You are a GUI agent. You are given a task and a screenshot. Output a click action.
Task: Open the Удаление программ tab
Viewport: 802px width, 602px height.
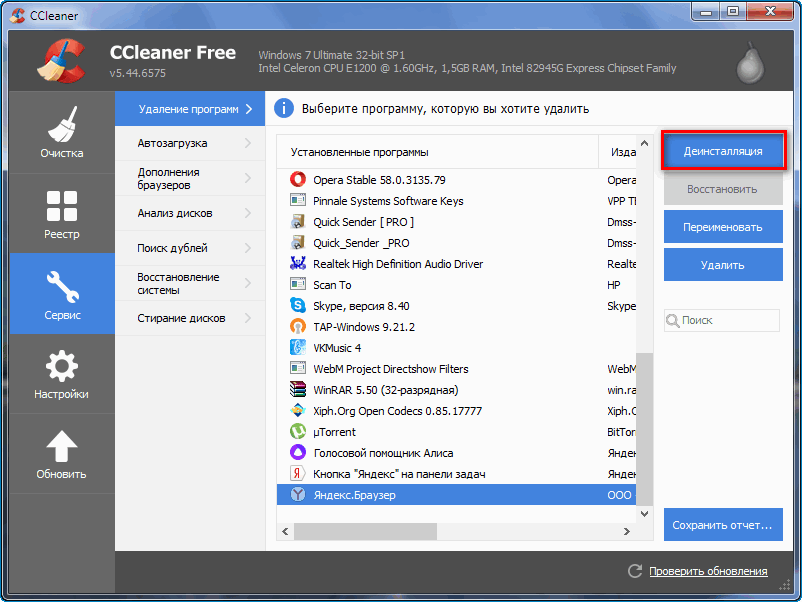click(x=190, y=108)
